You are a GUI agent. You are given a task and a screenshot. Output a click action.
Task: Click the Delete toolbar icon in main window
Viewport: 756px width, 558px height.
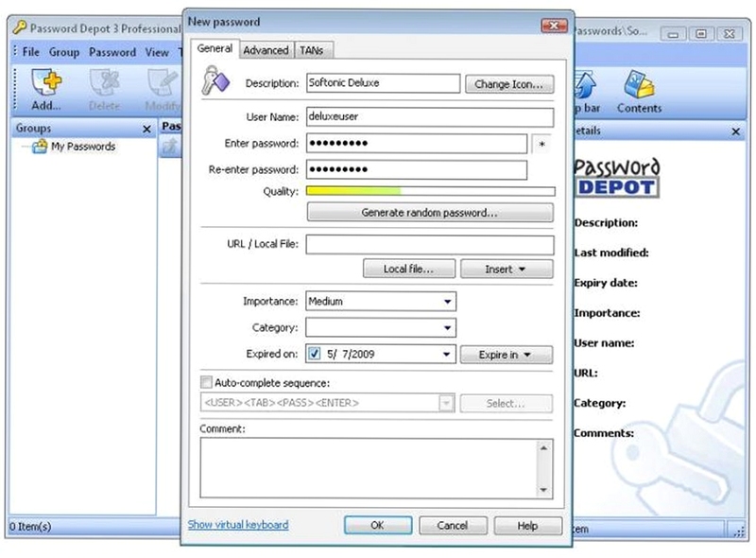[x=105, y=89]
